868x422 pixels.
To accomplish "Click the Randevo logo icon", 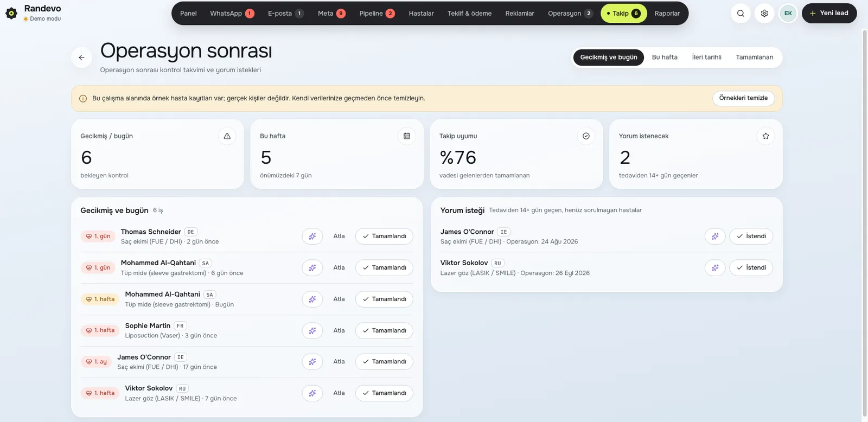I will point(11,13).
